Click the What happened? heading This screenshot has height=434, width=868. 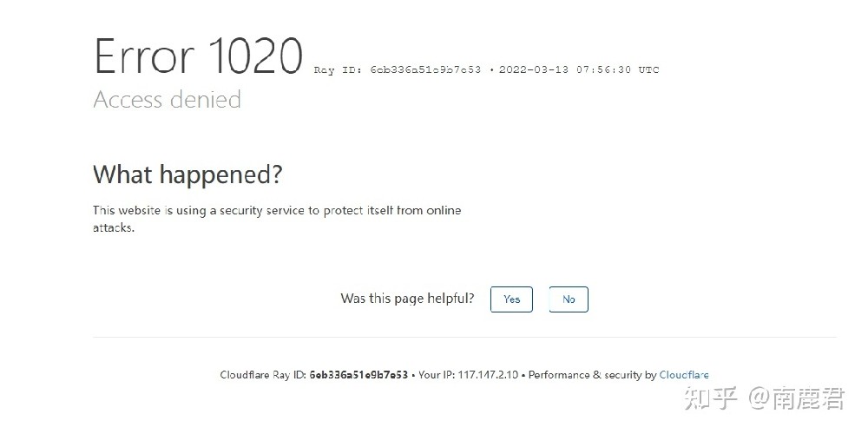187,175
